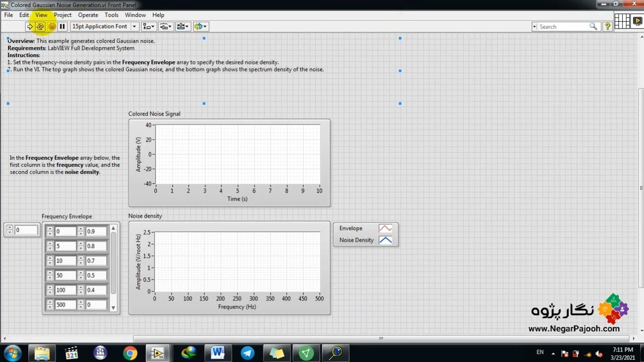Click the Frequency Envelope array index field
644x362 pixels.
pos(26,230)
